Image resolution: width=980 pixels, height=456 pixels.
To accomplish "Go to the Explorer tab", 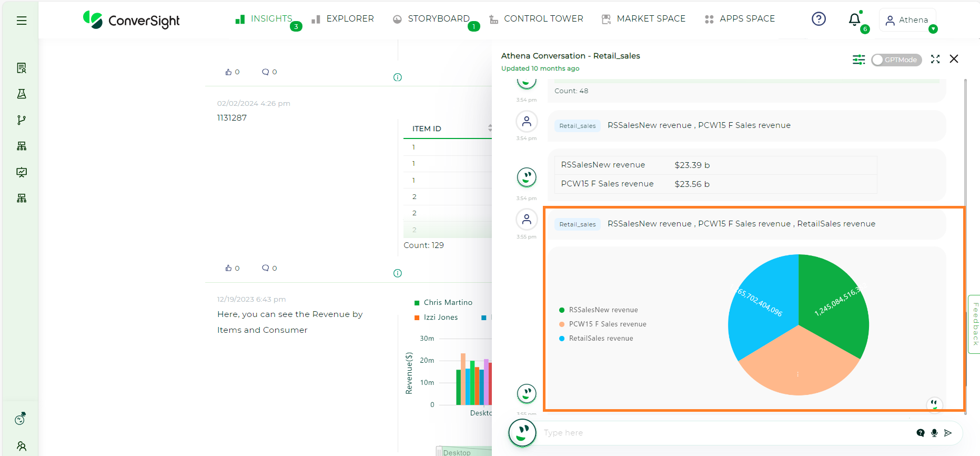I will pyautogui.click(x=343, y=19).
